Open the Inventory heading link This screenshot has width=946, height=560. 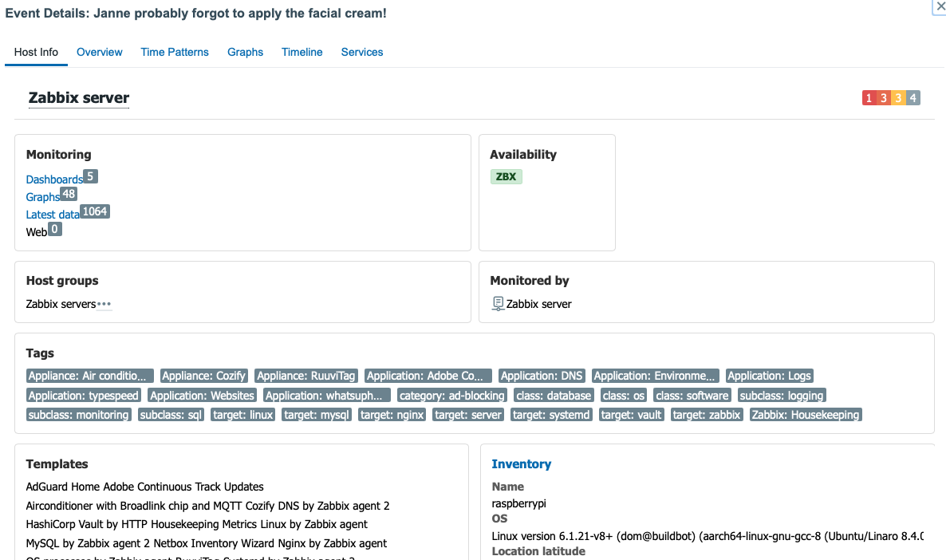click(522, 464)
